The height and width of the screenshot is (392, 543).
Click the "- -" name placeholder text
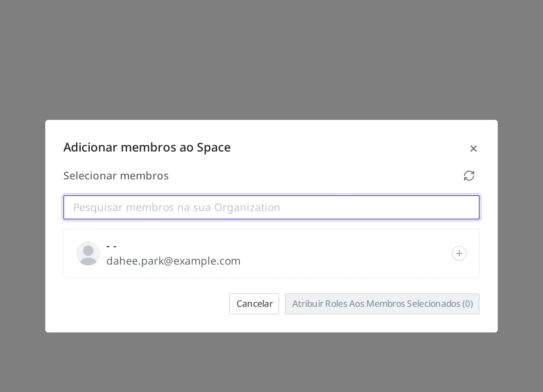tap(112, 247)
